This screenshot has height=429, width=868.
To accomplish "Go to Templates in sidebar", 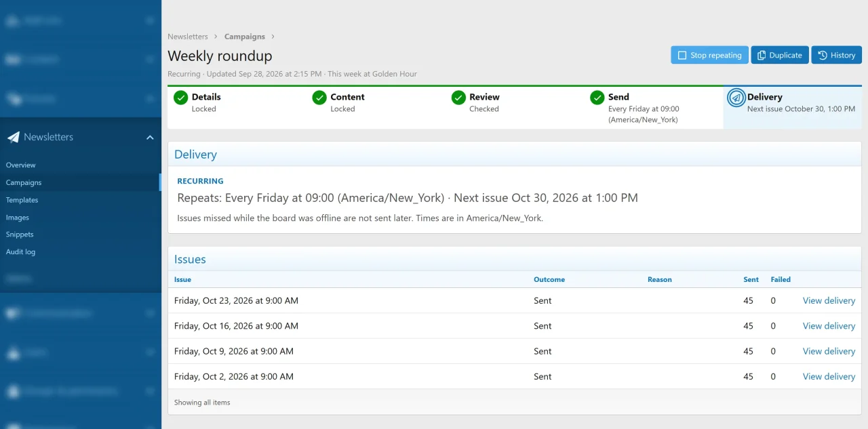I will 22,201.
